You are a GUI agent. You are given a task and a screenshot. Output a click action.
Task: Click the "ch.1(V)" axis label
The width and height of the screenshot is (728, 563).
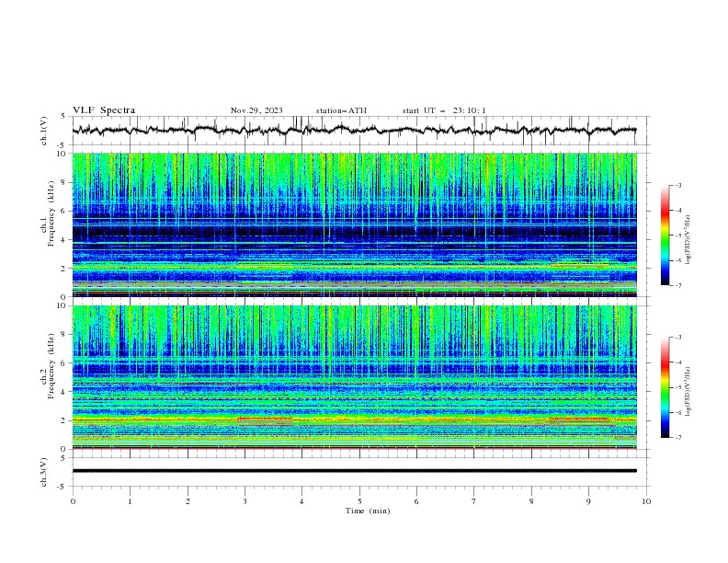click(43, 131)
